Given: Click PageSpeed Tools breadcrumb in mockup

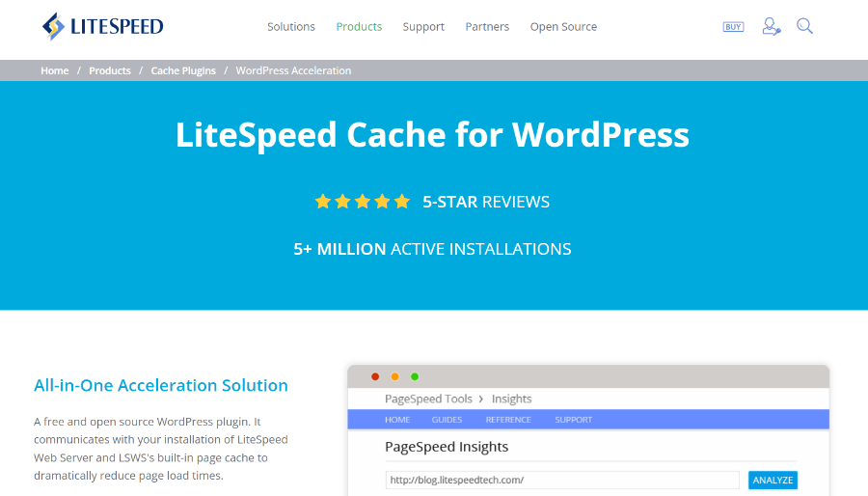Looking at the screenshot, I should (428, 400).
